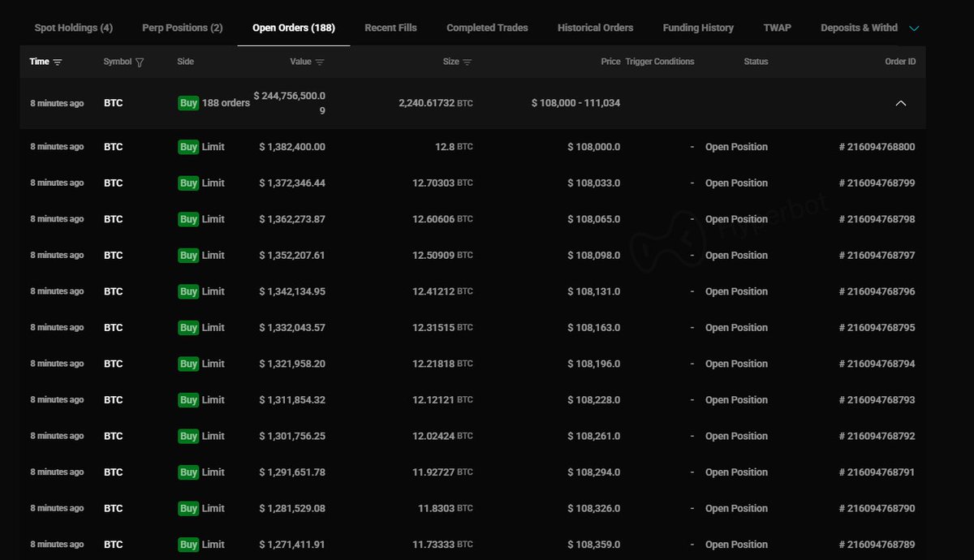Switch to the Spot Holdings (4) tab
This screenshot has width=974, height=560.
click(x=74, y=28)
